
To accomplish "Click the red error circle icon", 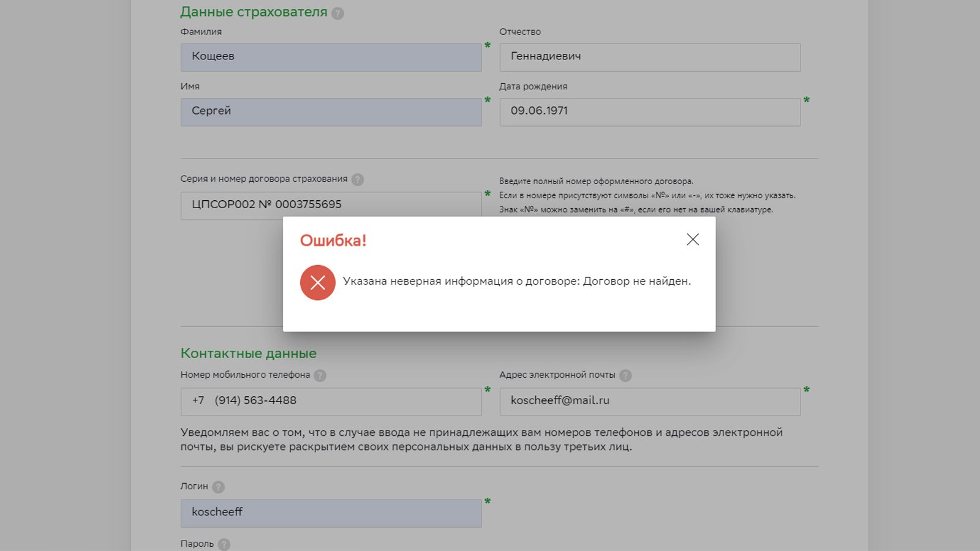I will point(317,282).
